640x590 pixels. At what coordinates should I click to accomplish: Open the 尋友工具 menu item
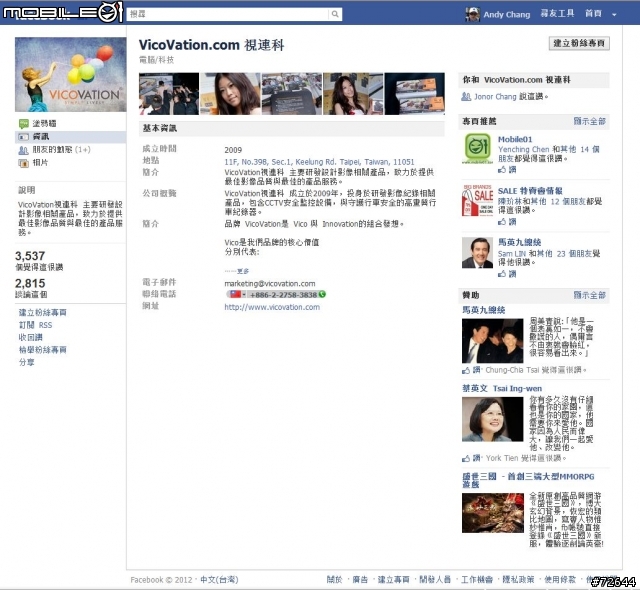(x=557, y=14)
